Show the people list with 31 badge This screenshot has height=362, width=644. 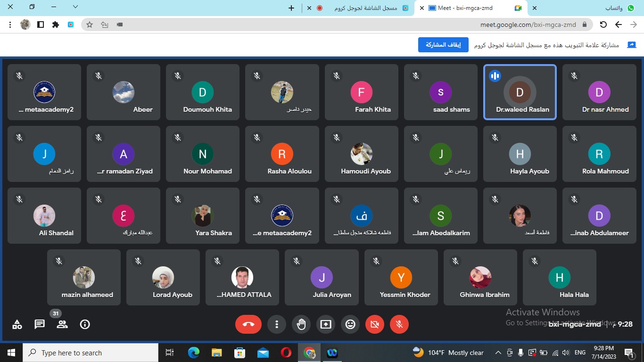pos(62,324)
